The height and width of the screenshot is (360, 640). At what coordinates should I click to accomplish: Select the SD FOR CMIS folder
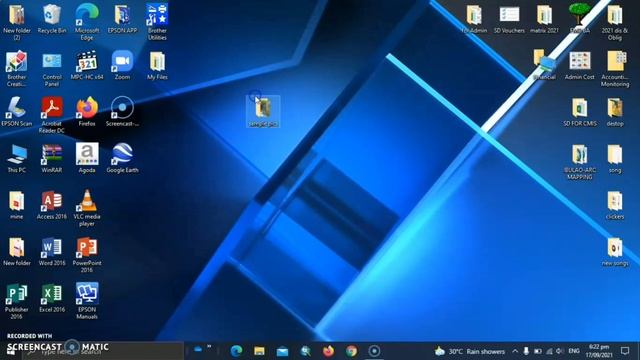pyautogui.click(x=580, y=111)
